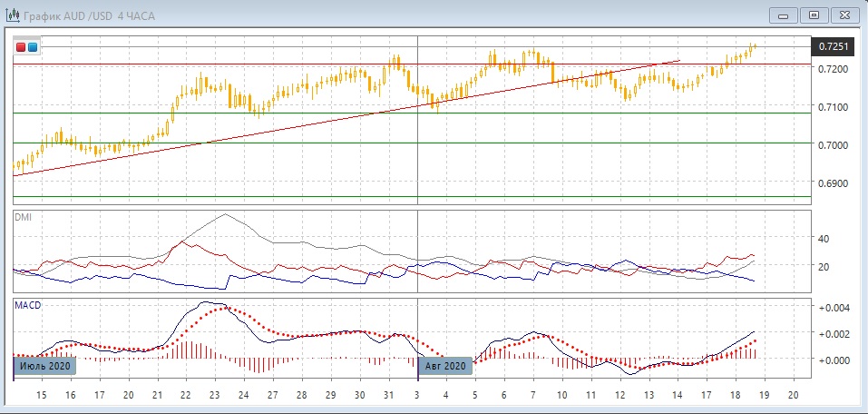Click date 23 on the time axis
868x414 pixels.
pyautogui.click(x=214, y=396)
